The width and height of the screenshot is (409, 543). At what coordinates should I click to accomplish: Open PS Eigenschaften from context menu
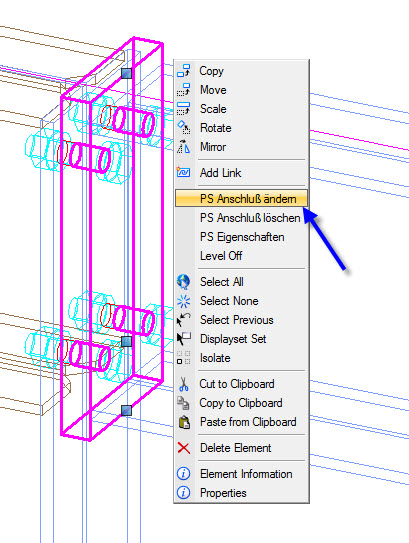tap(241, 237)
